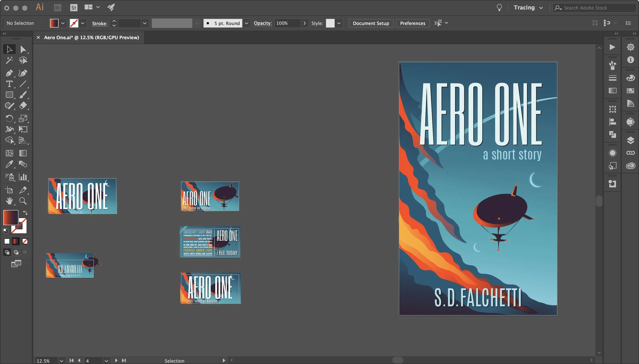Select the Type tool
This screenshot has height=364, width=639.
pos(9,84)
